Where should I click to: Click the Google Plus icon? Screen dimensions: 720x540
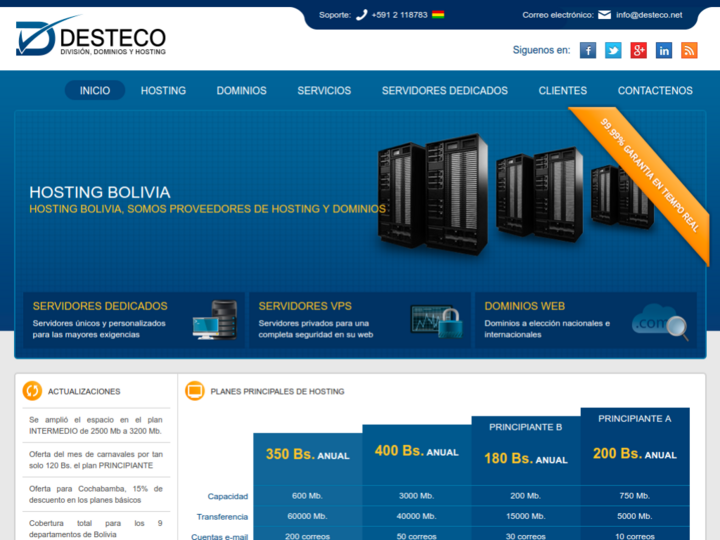[638, 50]
